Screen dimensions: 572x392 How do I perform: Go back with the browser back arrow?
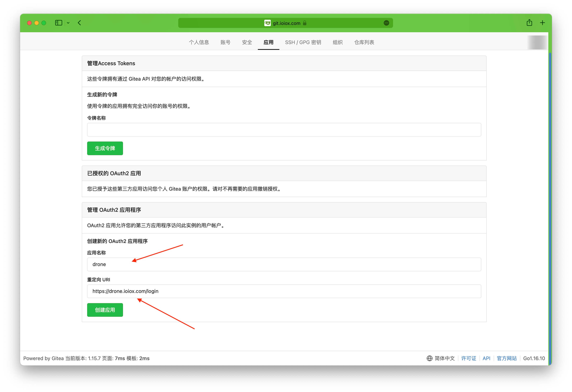(x=79, y=23)
